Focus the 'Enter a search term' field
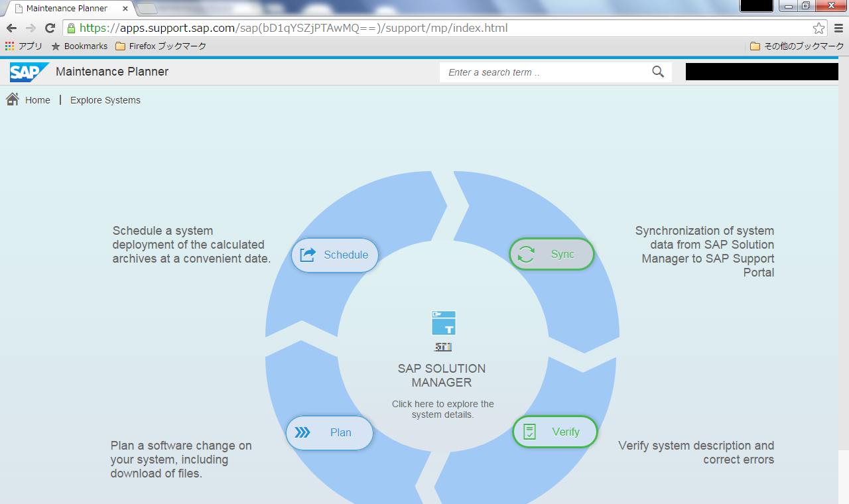Screen dimensions: 849x504 coord(544,72)
